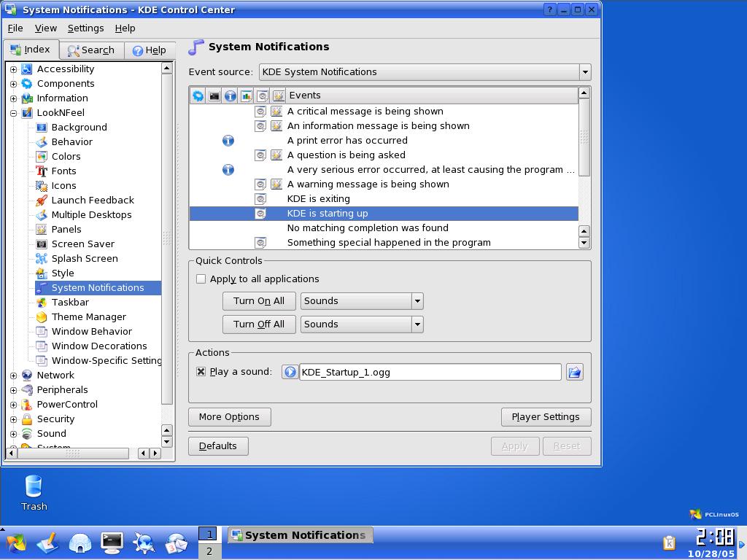Click the Defaults button

tap(217, 446)
